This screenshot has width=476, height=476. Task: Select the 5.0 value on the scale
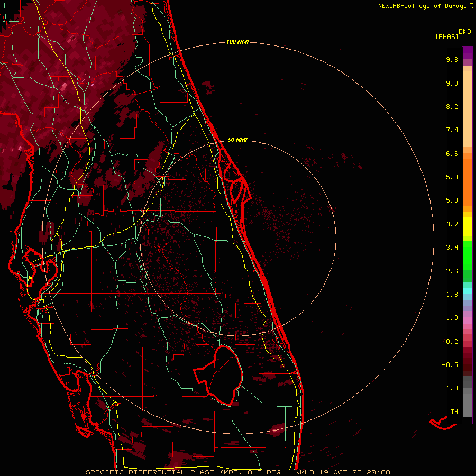452,200
